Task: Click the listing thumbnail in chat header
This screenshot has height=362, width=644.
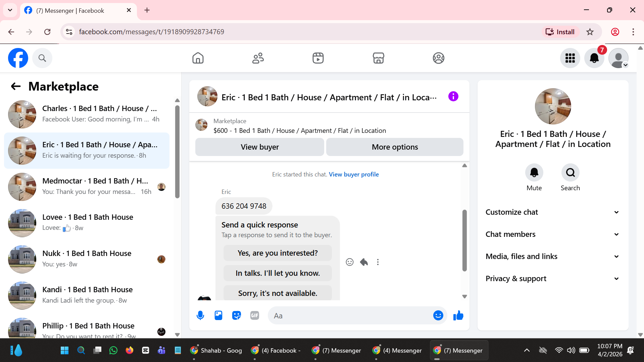Action: tap(207, 97)
